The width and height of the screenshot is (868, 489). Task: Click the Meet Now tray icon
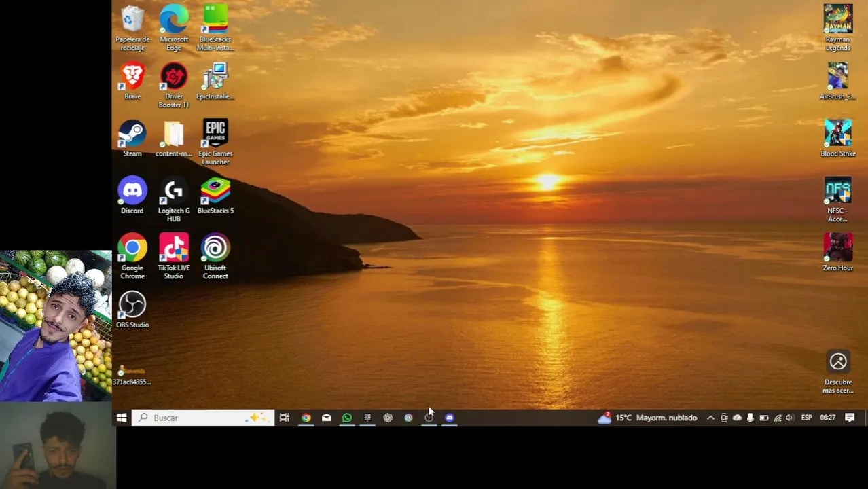[x=724, y=418]
